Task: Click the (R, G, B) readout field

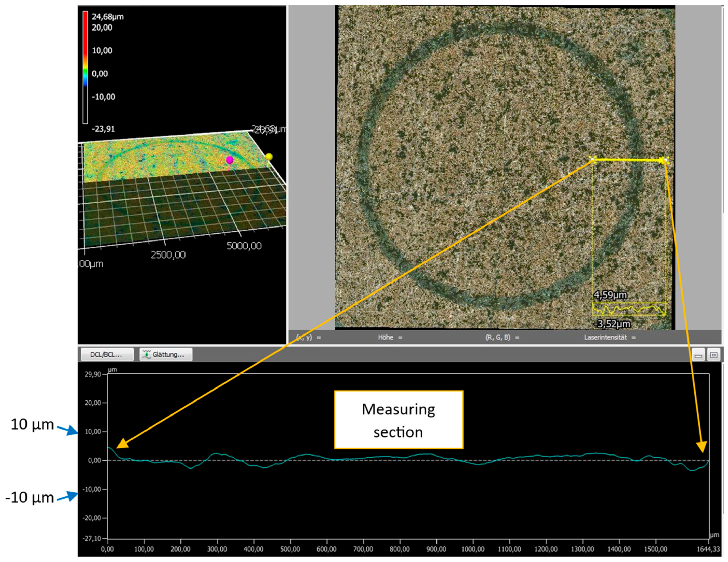Action: pos(502,337)
